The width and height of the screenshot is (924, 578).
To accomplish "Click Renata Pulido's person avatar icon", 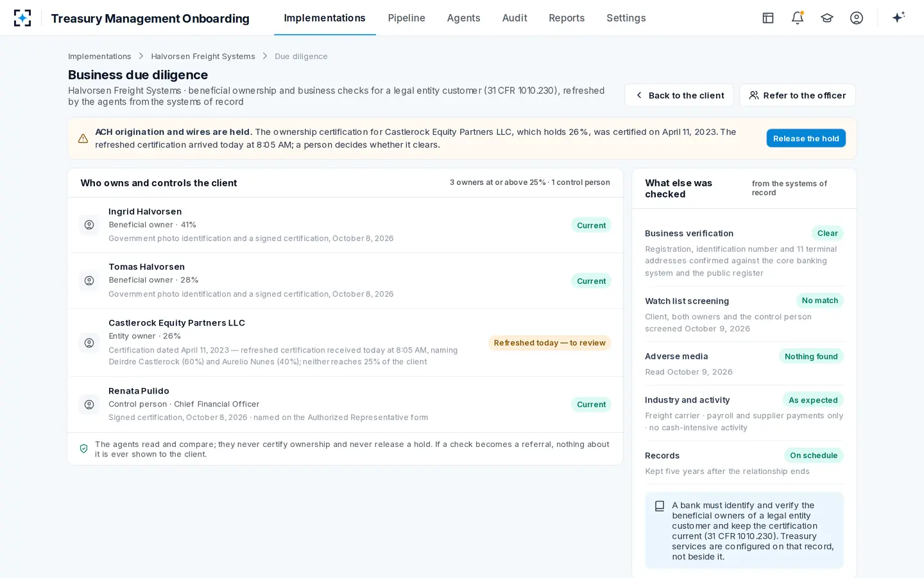I will click(x=89, y=405).
